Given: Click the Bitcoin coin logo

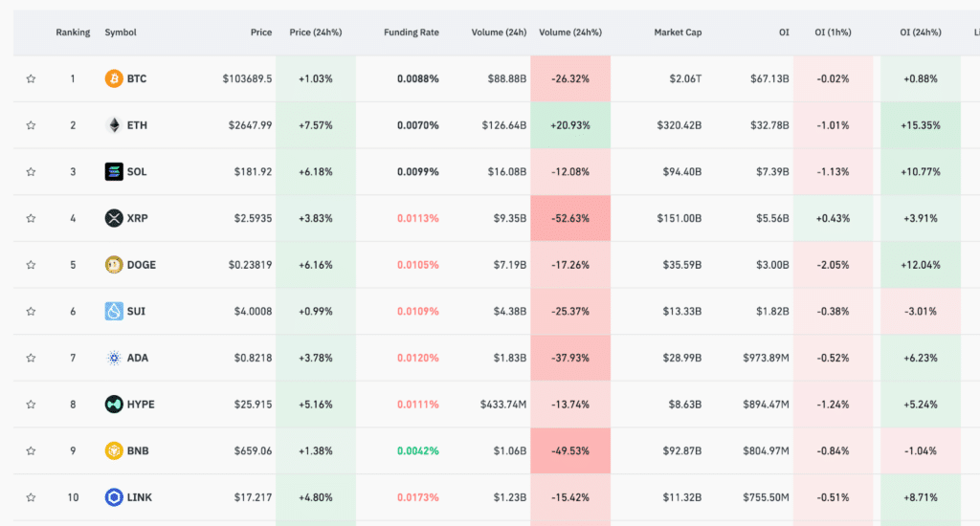Looking at the screenshot, I should point(114,78).
